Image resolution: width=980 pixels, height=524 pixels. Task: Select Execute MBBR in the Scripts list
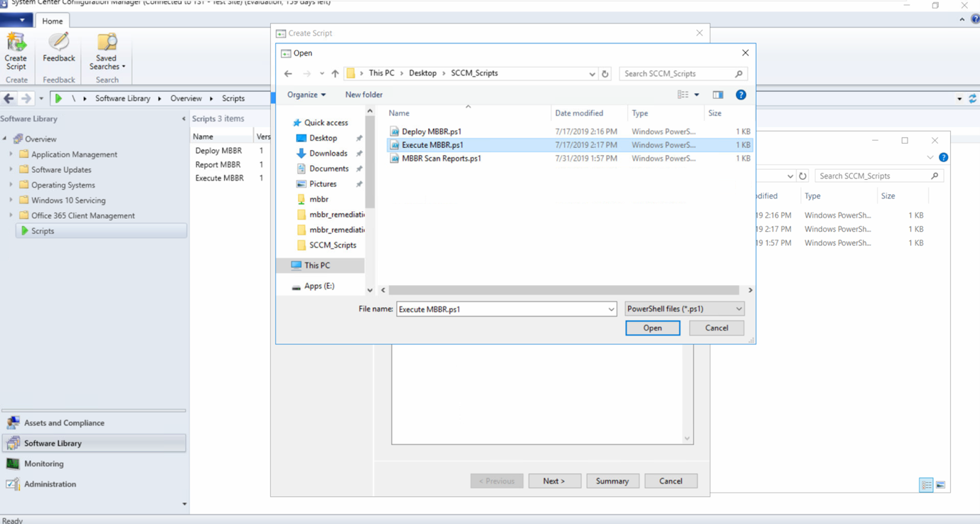pos(219,178)
